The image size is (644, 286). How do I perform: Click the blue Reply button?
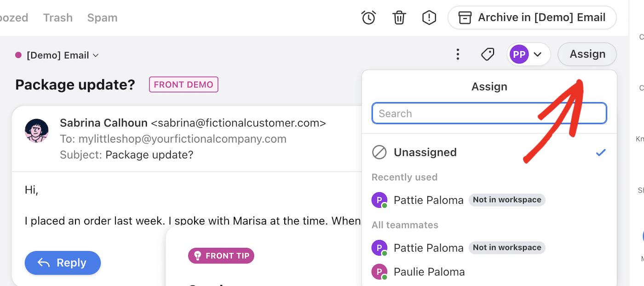[x=63, y=263]
